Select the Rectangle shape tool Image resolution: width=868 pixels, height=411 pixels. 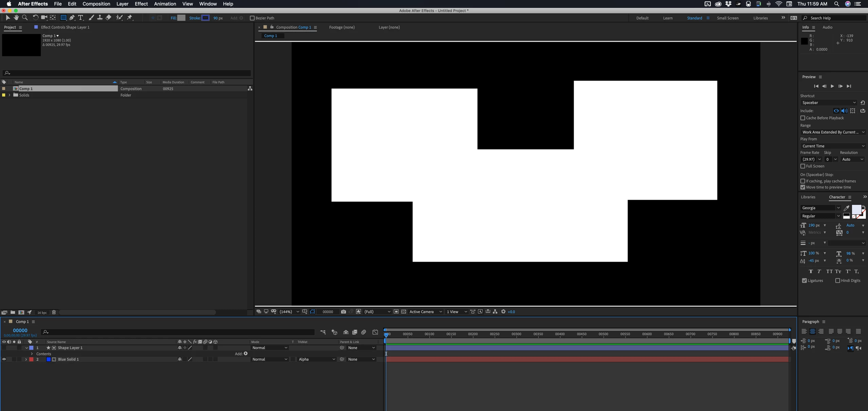[x=63, y=18]
